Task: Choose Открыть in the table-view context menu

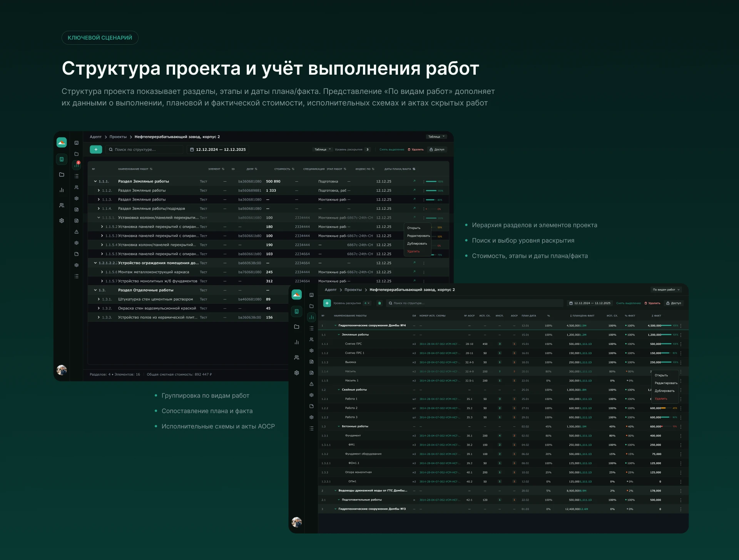Action: (414, 228)
